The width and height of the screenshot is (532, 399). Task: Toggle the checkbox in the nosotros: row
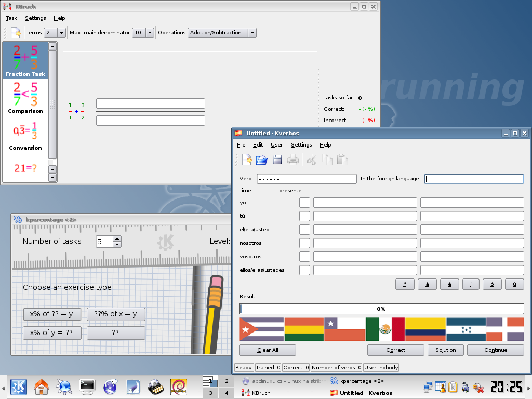(x=304, y=243)
